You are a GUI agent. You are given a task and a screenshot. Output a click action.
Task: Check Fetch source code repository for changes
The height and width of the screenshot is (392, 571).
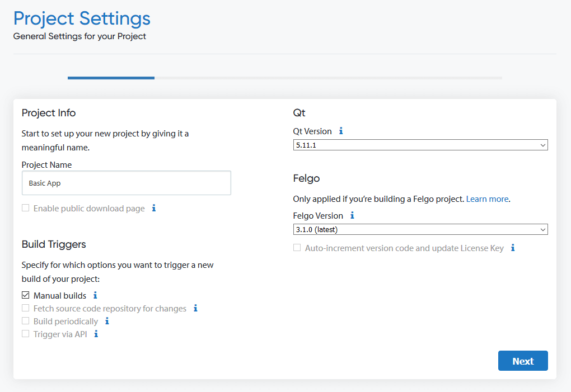click(26, 308)
